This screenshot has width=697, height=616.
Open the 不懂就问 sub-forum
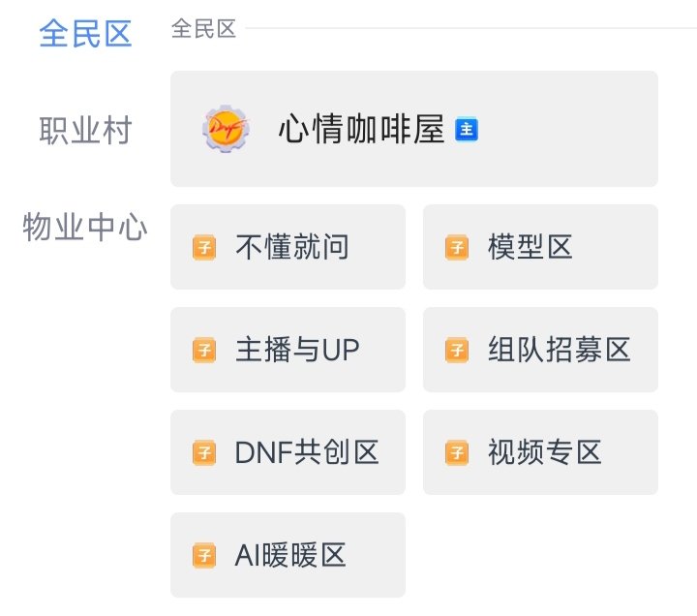(x=291, y=248)
